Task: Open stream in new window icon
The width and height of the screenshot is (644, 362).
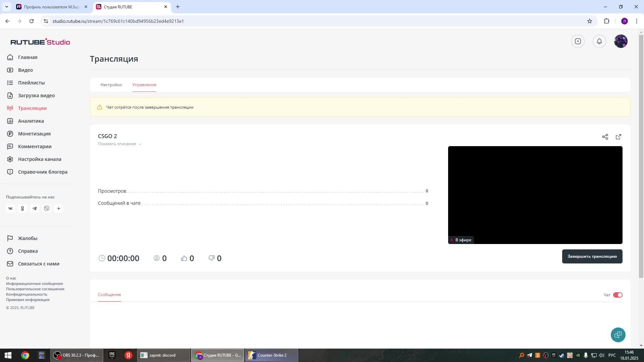Action: point(619,137)
